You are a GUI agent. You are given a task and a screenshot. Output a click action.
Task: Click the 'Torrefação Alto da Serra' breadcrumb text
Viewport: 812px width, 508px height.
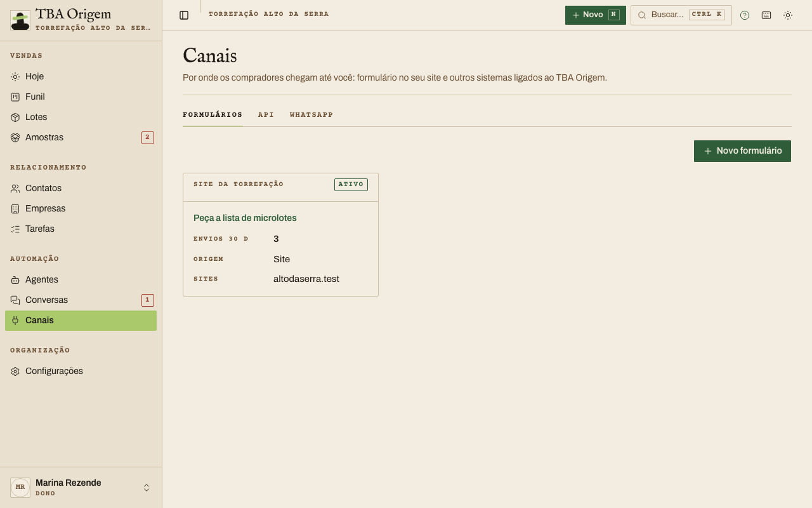269,14
